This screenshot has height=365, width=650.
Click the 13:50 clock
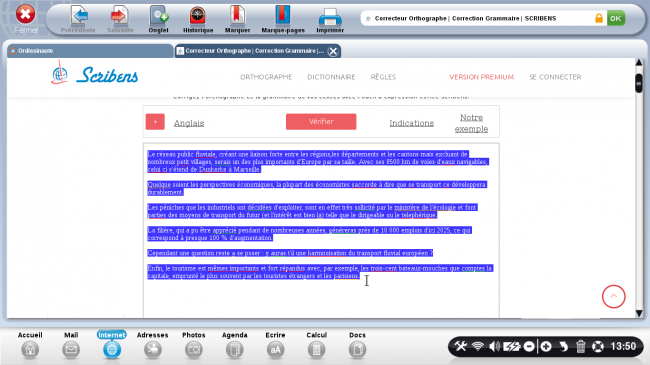623,346
